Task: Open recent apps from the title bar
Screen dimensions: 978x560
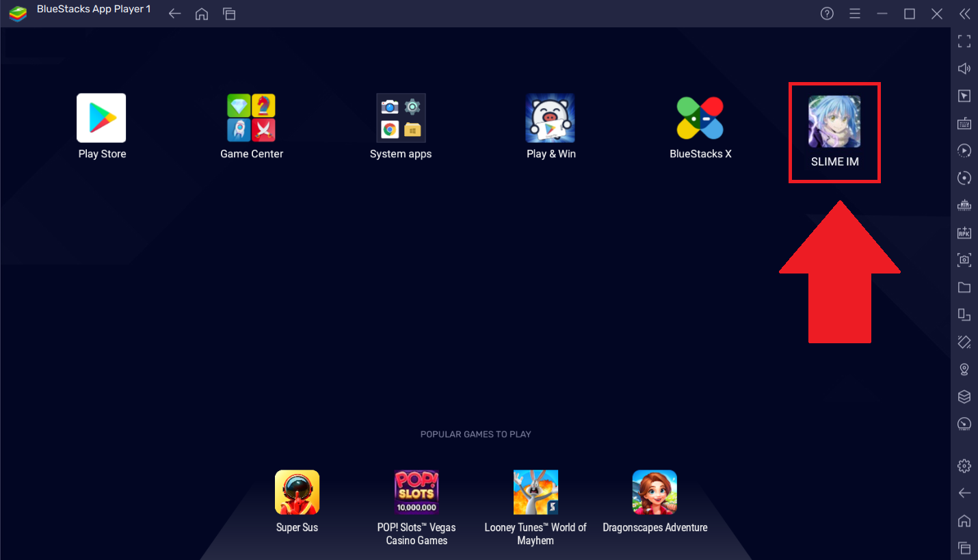Action: pos(229,14)
